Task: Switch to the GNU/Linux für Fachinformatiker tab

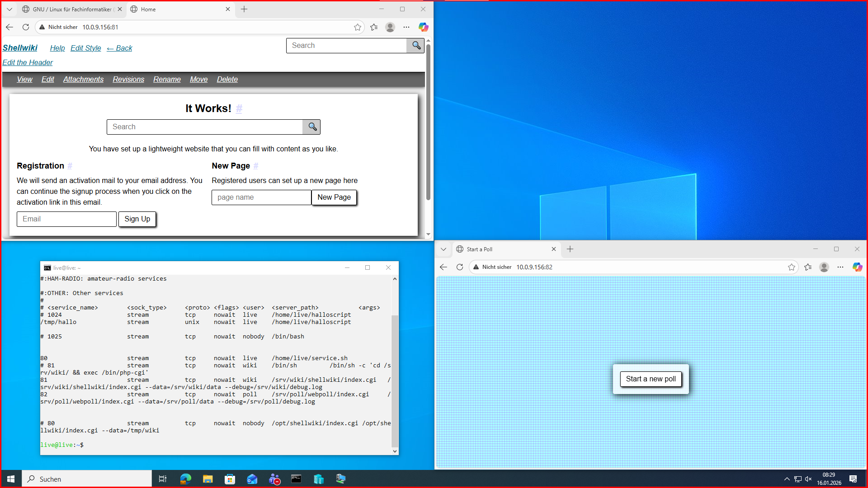Action: (x=68, y=9)
